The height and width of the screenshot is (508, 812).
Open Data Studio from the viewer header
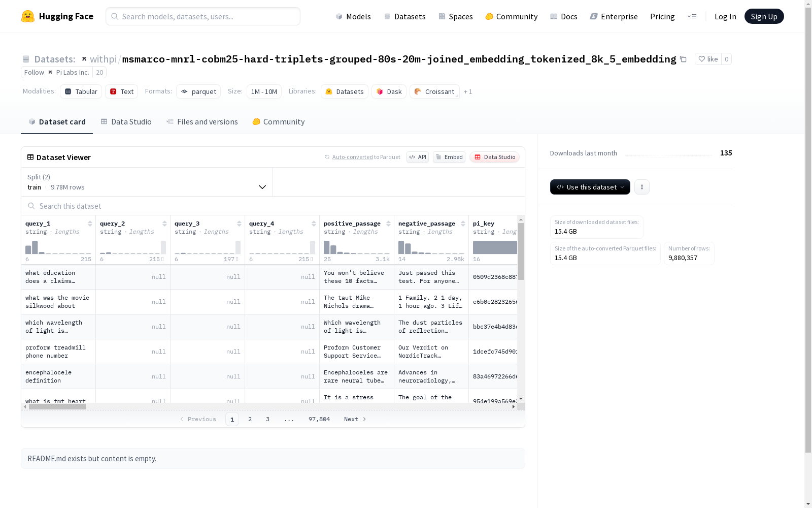tap(494, 157)
